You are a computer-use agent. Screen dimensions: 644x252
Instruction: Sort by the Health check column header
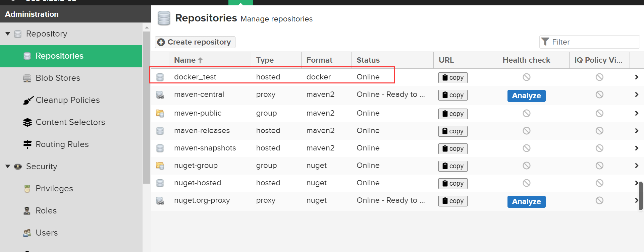click(526, 60)
